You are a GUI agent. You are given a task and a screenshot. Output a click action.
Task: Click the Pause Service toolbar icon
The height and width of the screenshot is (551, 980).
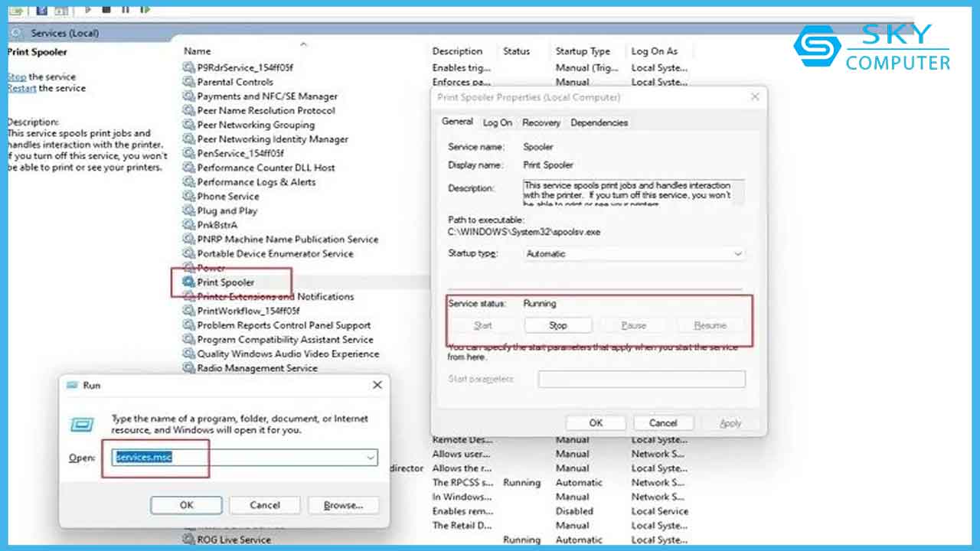[126, 9]
